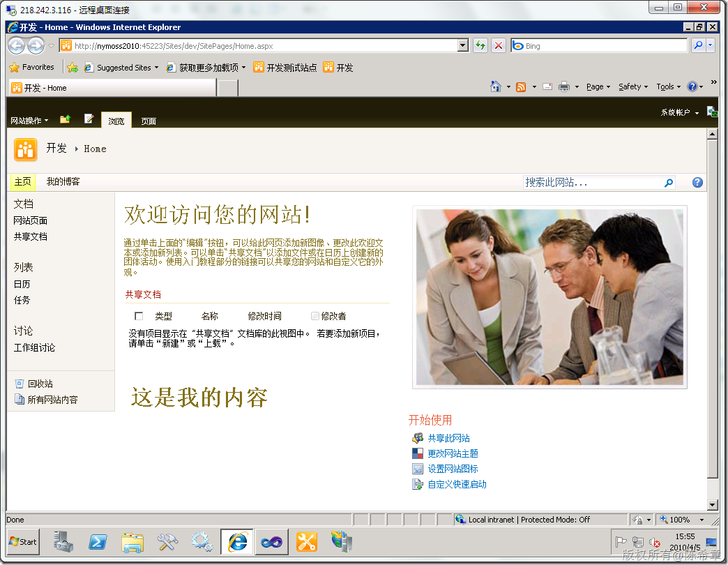Click the 更改网站主题 theme icon
Image resolution: width=728 pixels, height=565 pixels.
(x=418, y=453)
